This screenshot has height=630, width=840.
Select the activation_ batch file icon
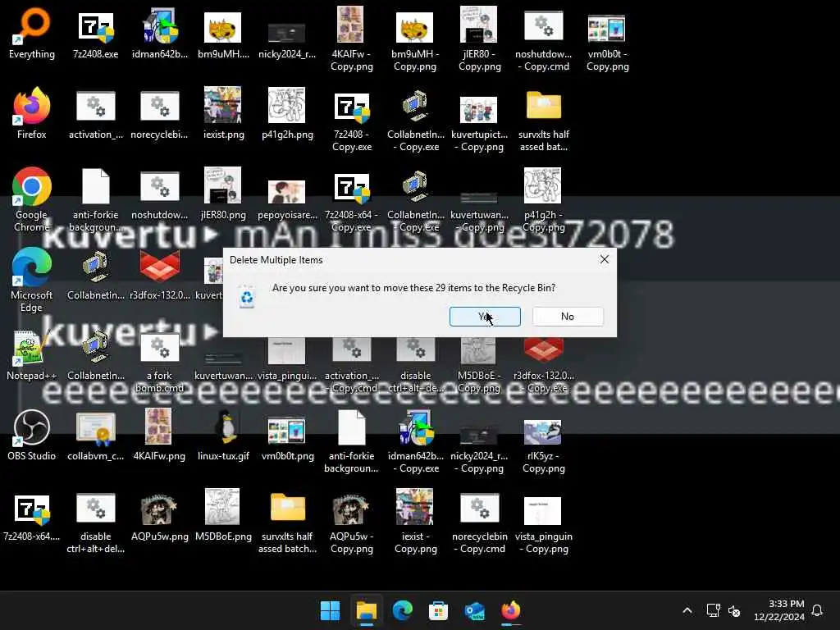pos(96,114)
